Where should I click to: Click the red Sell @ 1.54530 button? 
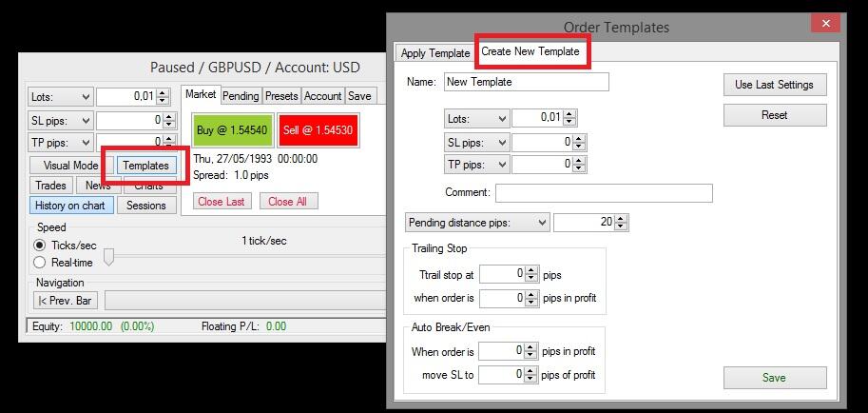click(318, 130)
